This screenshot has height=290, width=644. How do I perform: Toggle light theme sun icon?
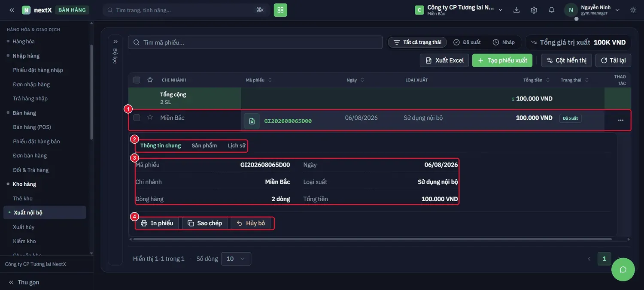[x=633, y=10]
